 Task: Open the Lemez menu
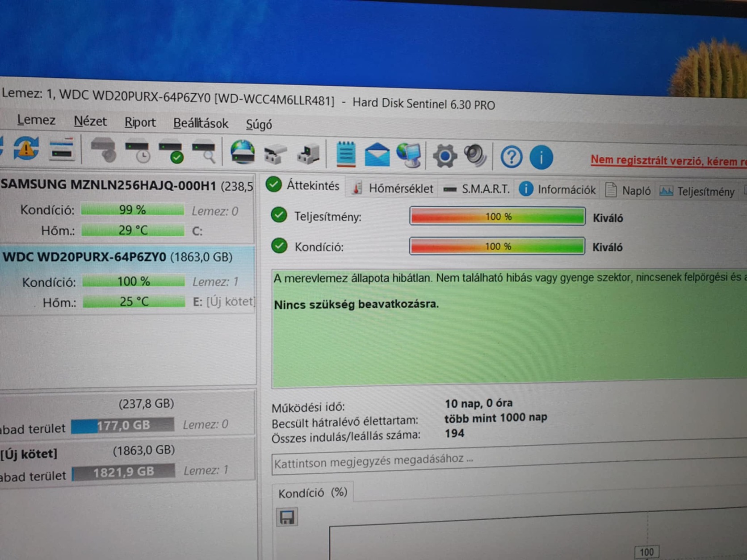[36, 120]
